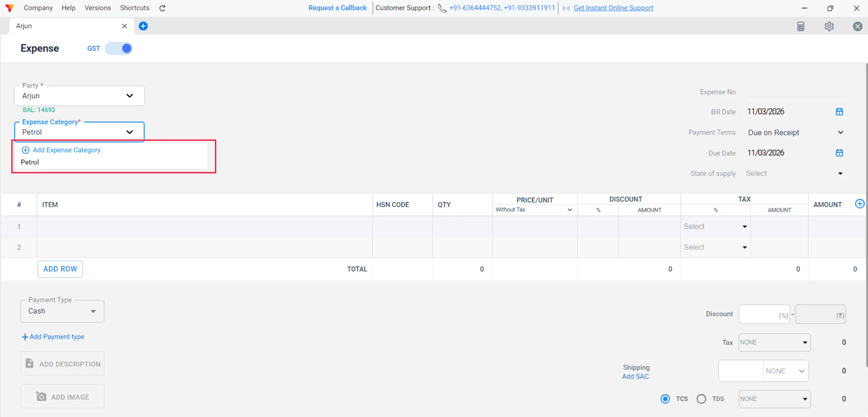Open the Company menu
This screenshot has height=417, width=868.
tap(38, 7)
